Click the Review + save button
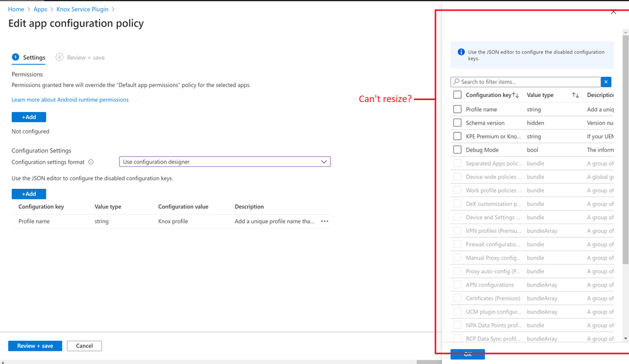This screenshot has width=629, height=364. tap(35, 346)
